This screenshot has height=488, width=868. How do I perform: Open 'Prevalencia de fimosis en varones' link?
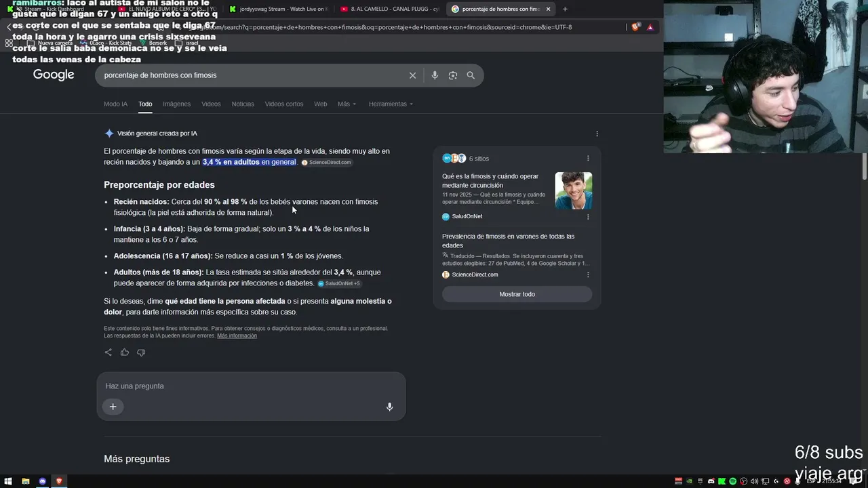508,241
